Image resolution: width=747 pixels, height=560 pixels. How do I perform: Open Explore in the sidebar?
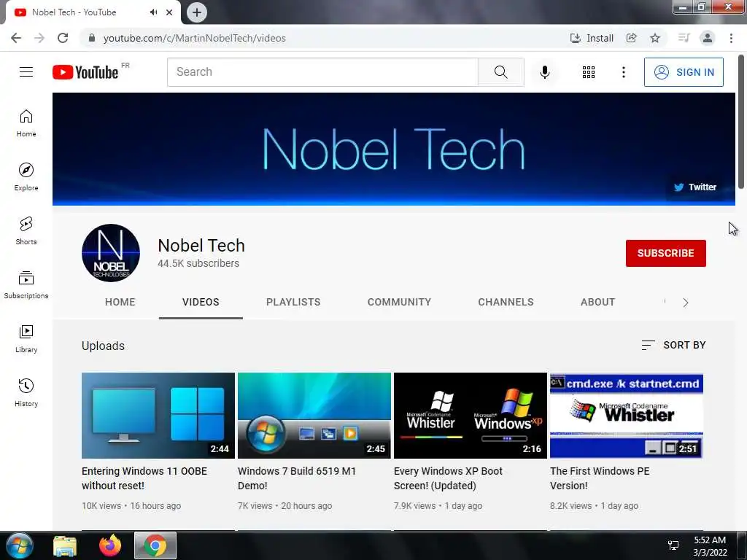[x=26, y=177]
